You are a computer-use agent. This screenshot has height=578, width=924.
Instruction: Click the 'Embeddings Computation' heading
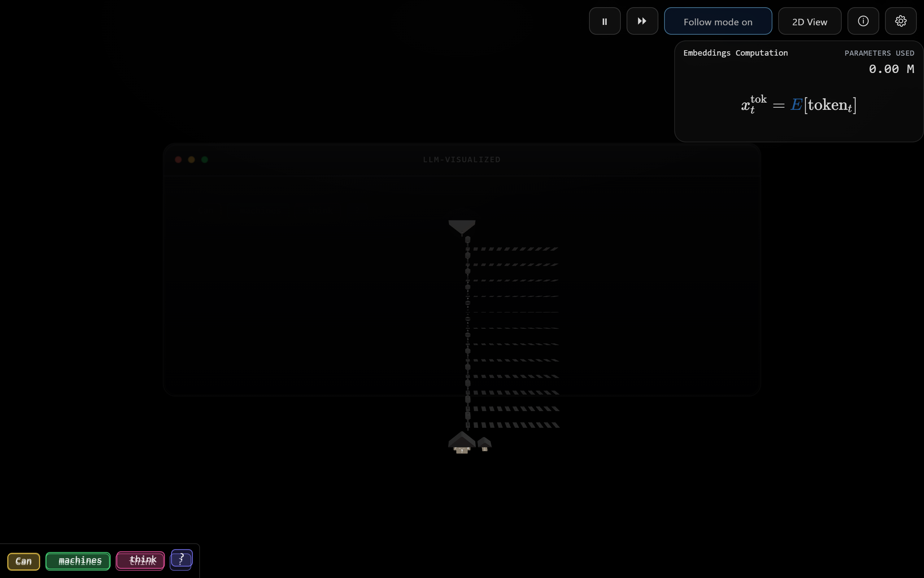click(x=735, y=53)
